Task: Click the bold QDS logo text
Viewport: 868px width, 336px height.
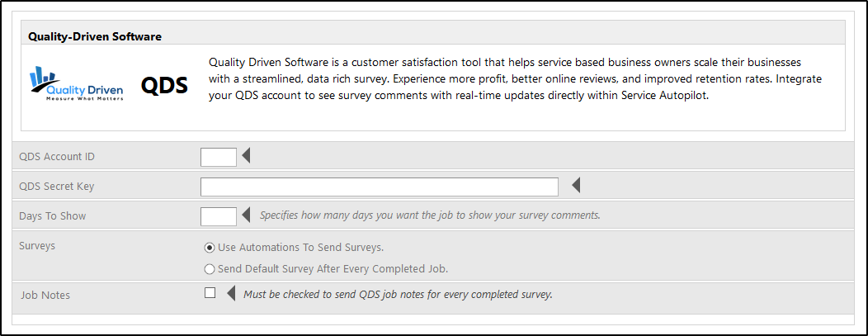Action: pyautogui.click(x=164, y=85)
